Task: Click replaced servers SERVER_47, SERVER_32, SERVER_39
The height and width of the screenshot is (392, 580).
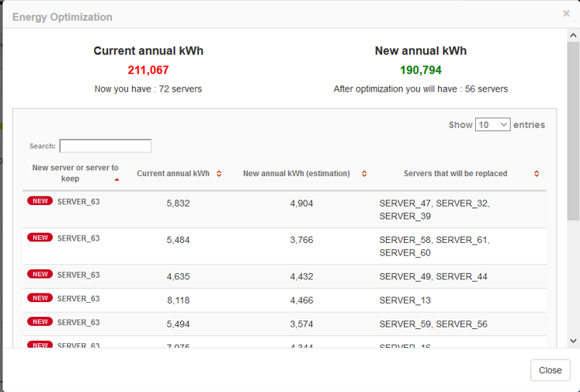Action: (x=434, y=210)
